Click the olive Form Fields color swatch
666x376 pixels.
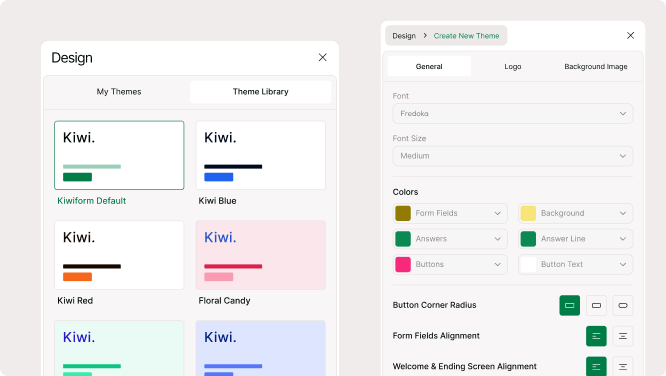[403, 213]
